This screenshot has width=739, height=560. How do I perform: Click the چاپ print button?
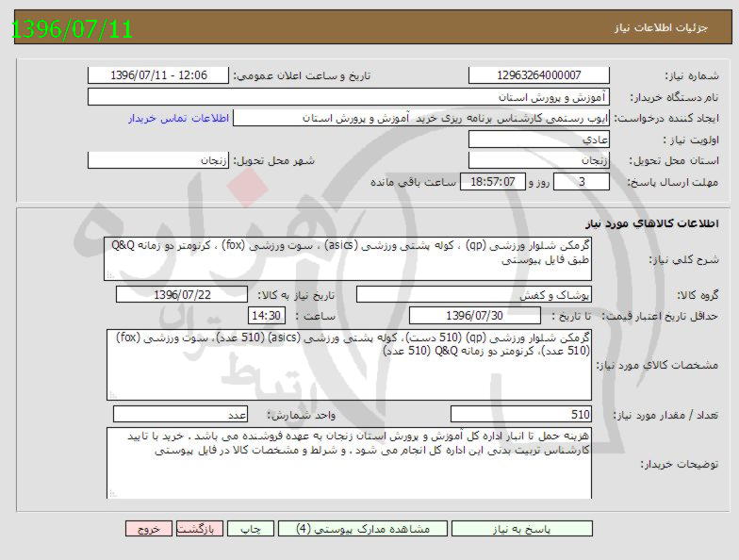251,529
